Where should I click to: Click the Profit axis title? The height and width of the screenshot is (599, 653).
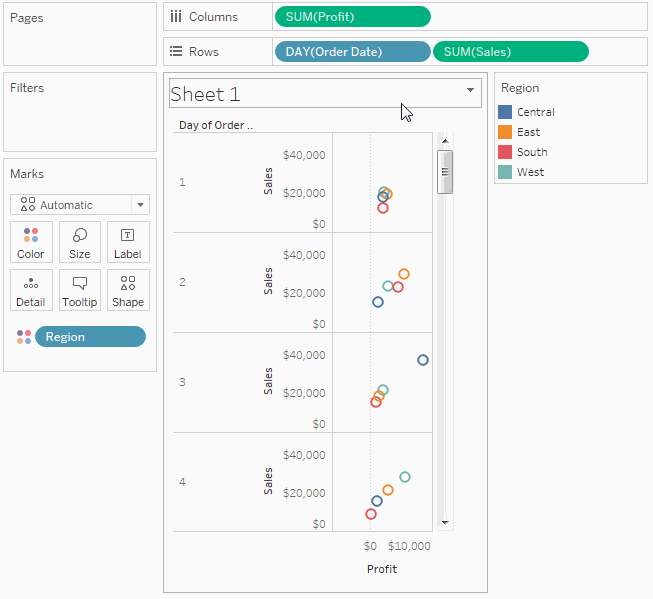coord(382,569)
